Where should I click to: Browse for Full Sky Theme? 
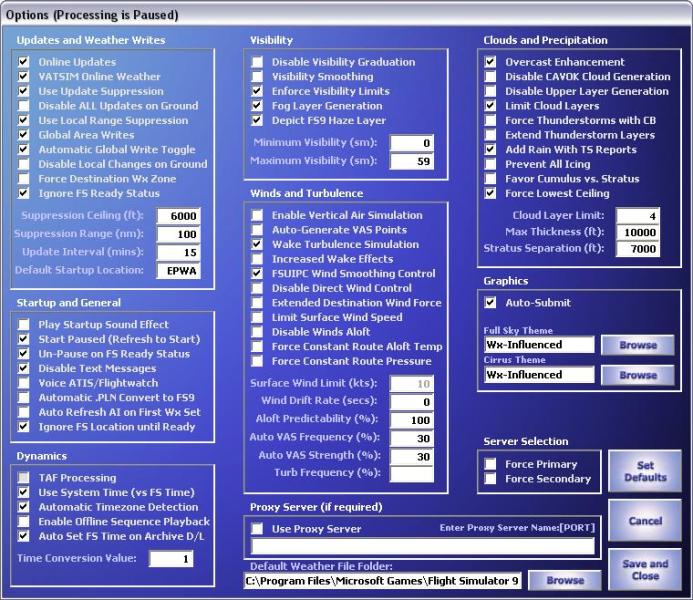[638, 345]
